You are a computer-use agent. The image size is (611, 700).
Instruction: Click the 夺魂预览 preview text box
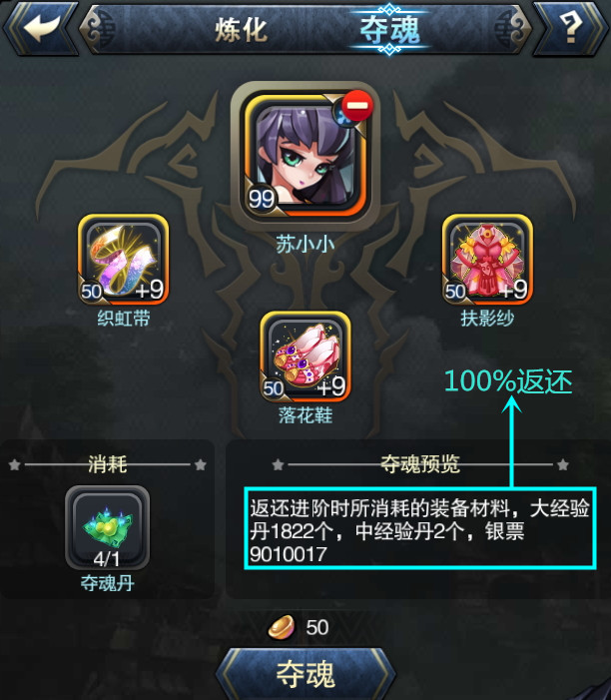(420, 528)
